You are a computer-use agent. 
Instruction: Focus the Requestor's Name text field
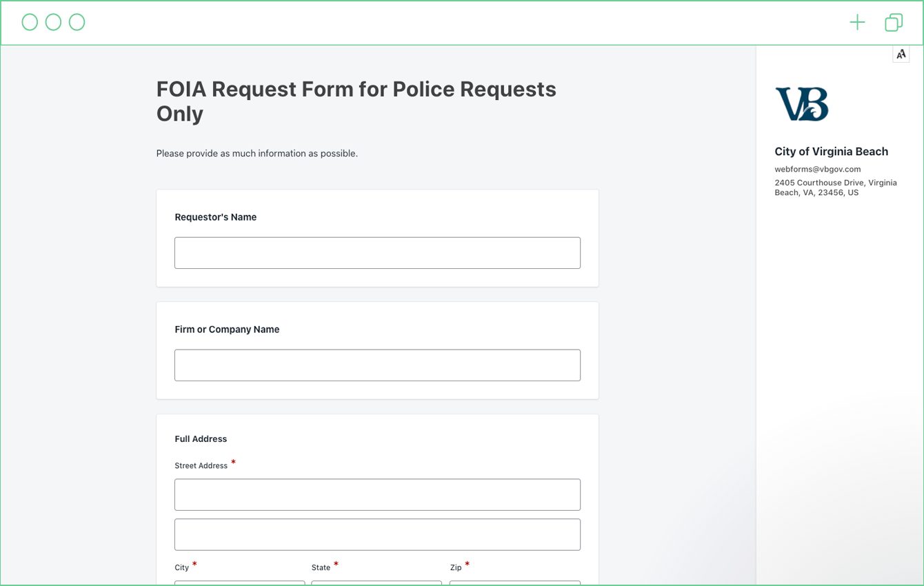[x=377, y=253]
